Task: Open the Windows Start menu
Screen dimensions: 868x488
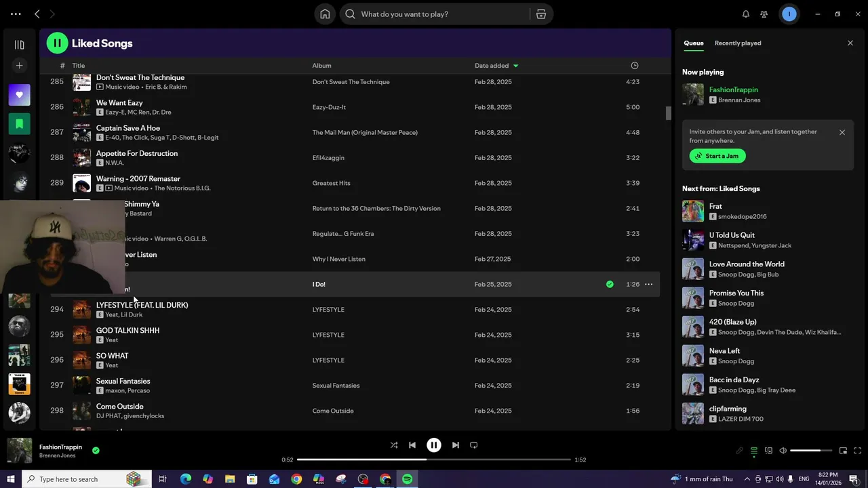Action: pos(10,479)
